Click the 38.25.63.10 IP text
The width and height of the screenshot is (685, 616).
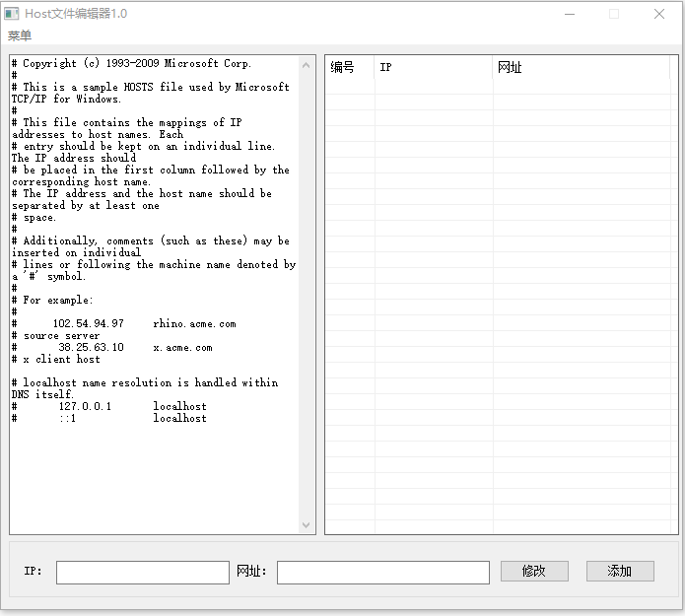pyautogui.click(x=92, y=347)
